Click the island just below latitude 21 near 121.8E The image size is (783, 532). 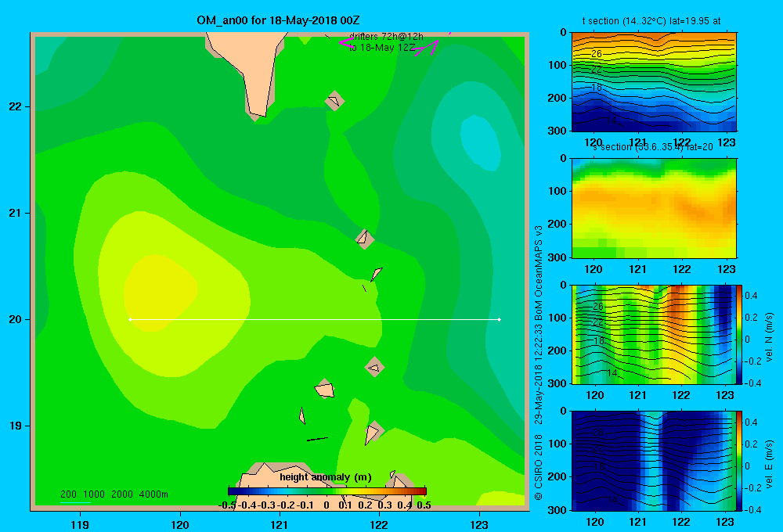(x=364, y=239)
